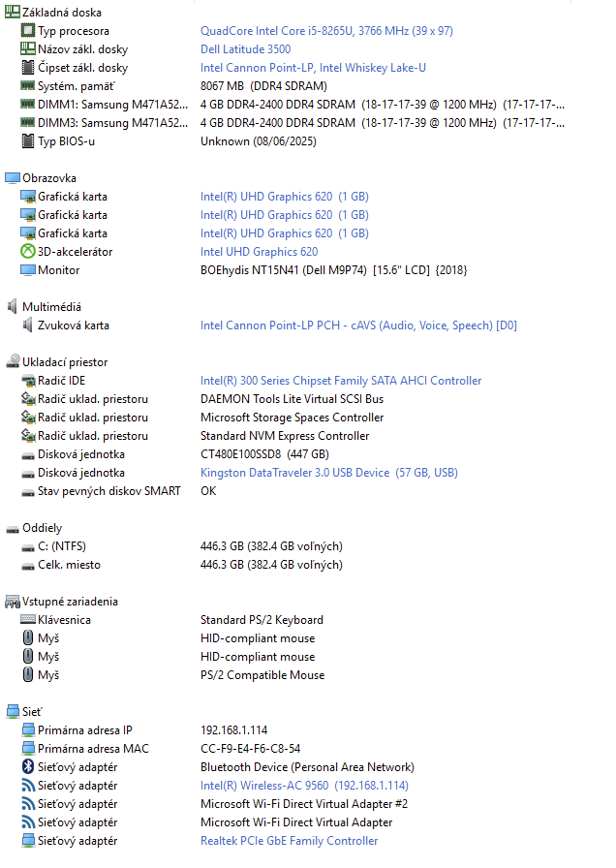The image size is (616, 868).
Task: Click the drive icon beside Stav pevných diskov SMART
Action: click(28, 492)
